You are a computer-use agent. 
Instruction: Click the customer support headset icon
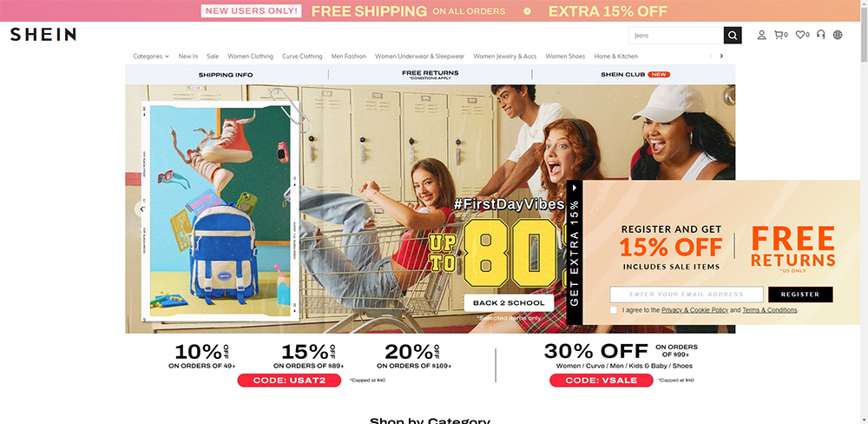coord(820,35)
